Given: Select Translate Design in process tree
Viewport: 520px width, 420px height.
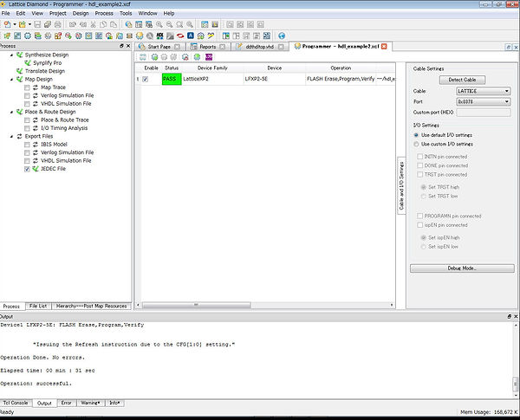Looking at the screenshot, I should click(x=45, y=71).
